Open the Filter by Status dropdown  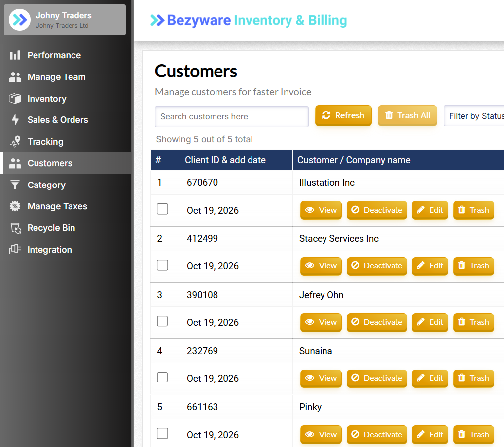coord(474,116)
